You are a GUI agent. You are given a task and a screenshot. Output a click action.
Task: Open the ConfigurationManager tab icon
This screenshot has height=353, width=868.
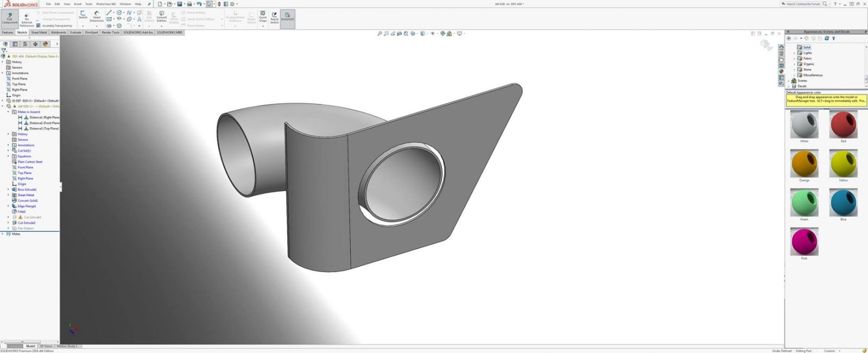(x=26, y=44)
